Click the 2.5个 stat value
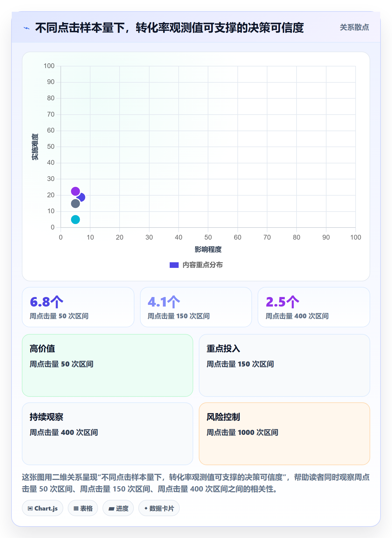This screenshot has width=392, height=538. (x=283, y=302)
